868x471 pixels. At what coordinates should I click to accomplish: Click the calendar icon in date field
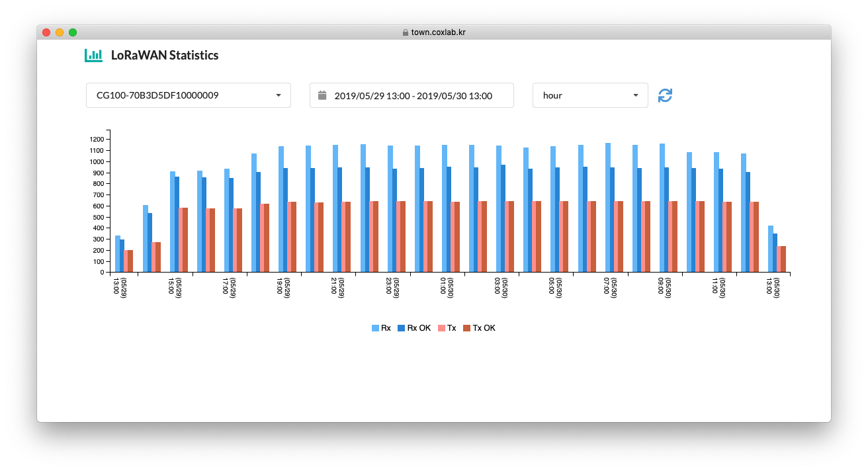pyautogui.click(x=322, y=95)
